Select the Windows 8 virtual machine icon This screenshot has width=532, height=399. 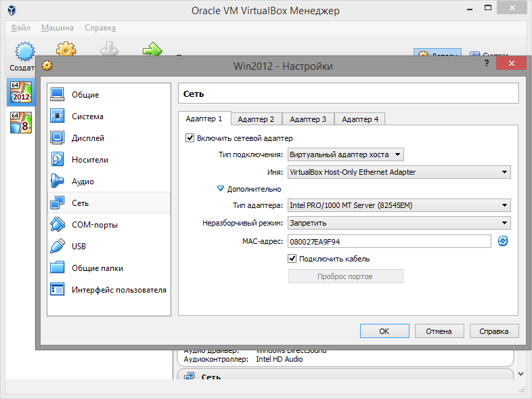[21, 123]
